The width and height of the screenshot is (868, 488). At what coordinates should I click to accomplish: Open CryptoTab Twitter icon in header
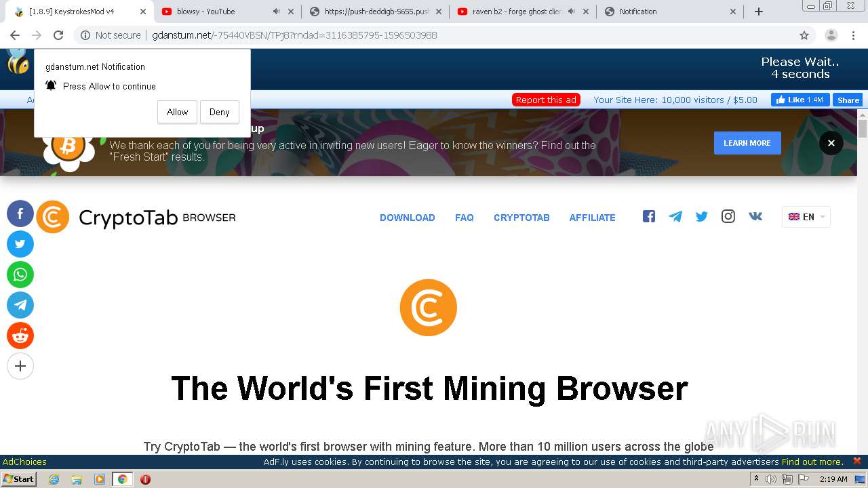pos(702,216)
